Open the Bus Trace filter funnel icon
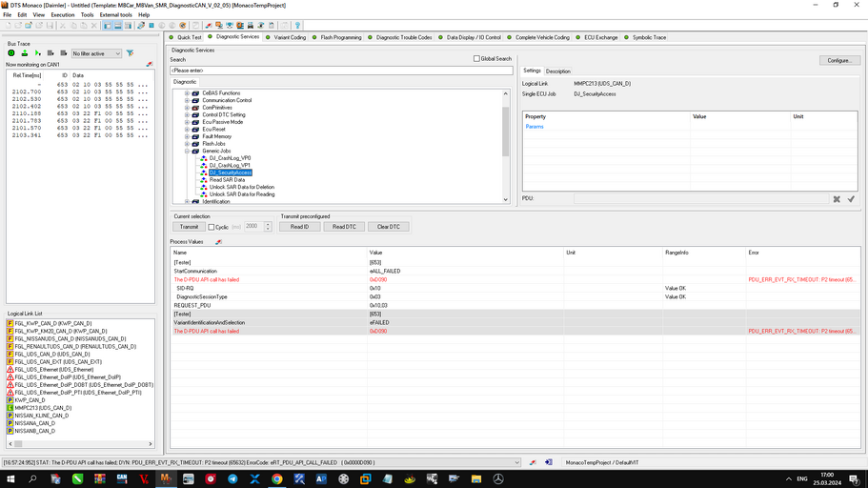The width and height of the screenshot is (868, 488). tap(131, 53)
